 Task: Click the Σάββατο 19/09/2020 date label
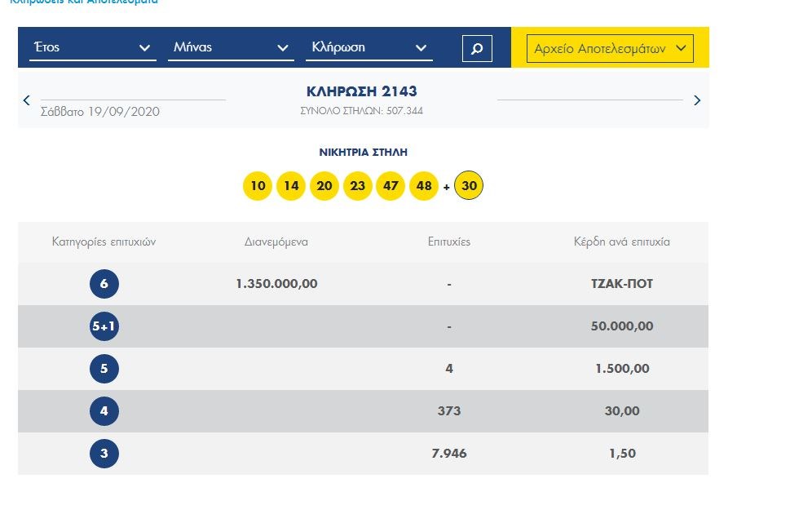click(x=100, y=112)
